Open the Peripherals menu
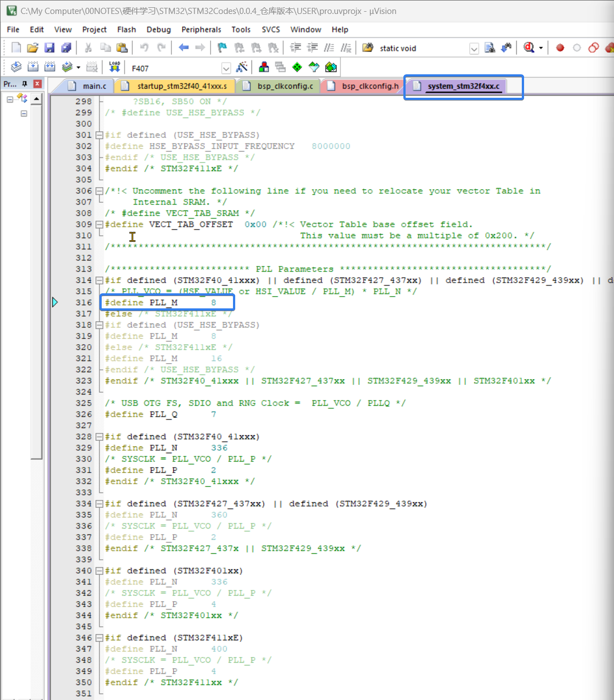The height and width of the screenshot is (700, 614). click(x=201, y=30)
